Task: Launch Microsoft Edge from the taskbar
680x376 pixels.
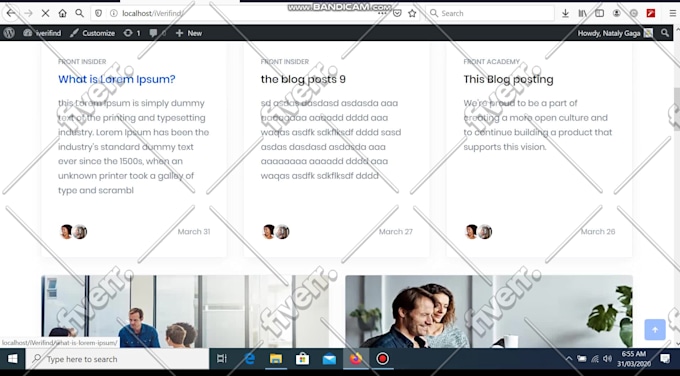Action: [x=250, y=359]
